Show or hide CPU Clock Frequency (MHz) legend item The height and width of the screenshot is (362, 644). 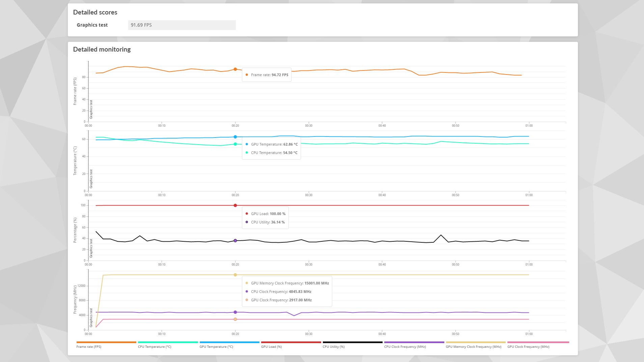405,346
